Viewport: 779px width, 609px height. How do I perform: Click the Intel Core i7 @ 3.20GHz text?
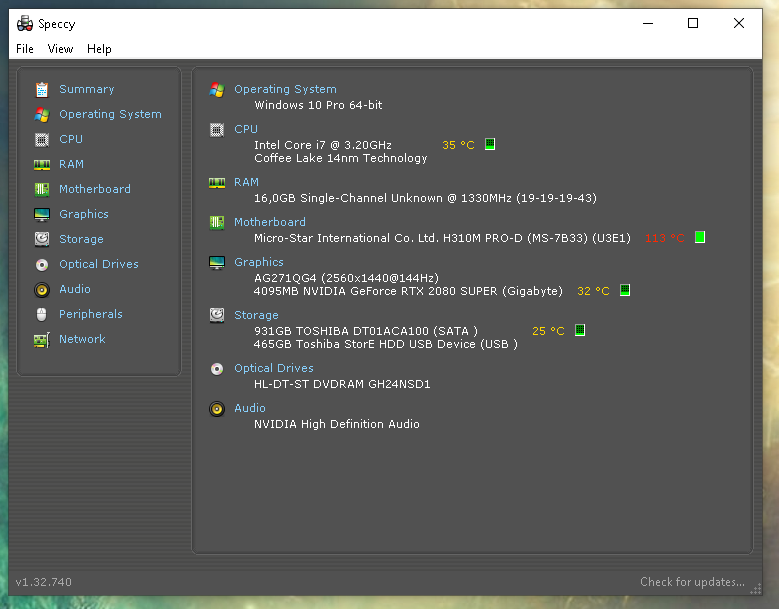click(x=323, y=145)
